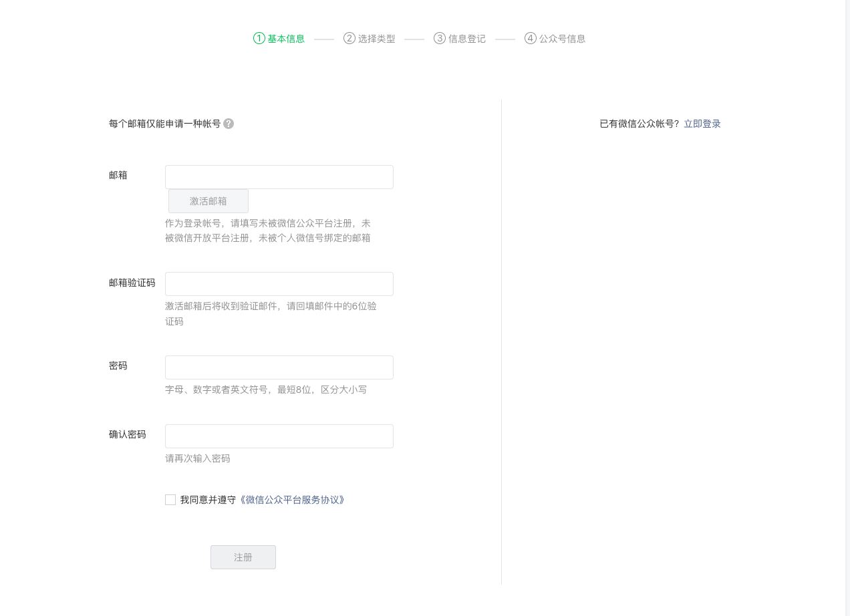Click the step 4 numbered circle icon
The height and width of the screenshot is (616, 850).
pyautogui.click(x=529, y=38)
